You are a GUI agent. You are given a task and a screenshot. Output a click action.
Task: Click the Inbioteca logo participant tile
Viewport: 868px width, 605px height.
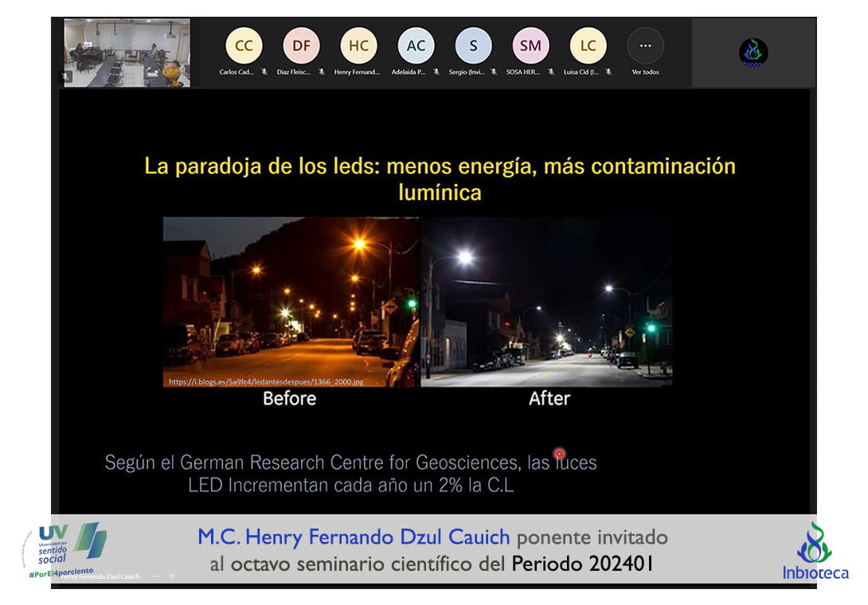click(x=753, y=53)
